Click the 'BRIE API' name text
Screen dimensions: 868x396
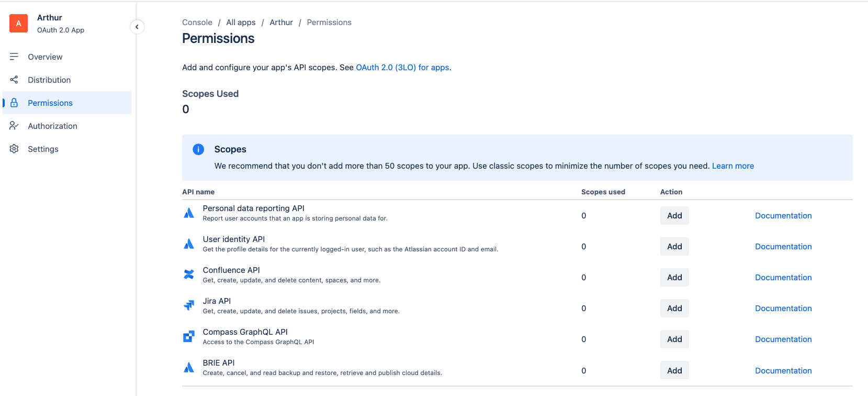click(x=219, y=363)
